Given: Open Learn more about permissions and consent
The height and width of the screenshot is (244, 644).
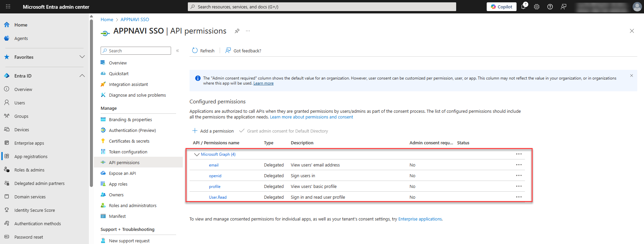Looking at the screenshot, I should click(x=312, y=117).
